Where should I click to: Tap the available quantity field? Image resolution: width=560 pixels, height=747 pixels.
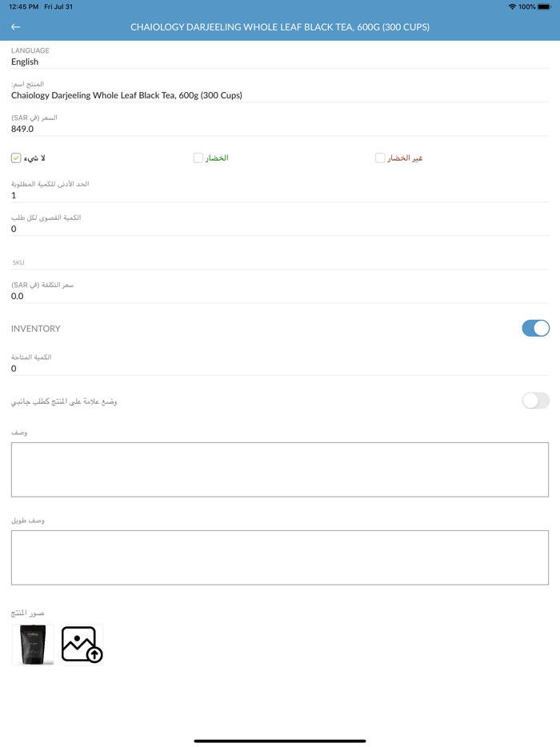[280, 369]
